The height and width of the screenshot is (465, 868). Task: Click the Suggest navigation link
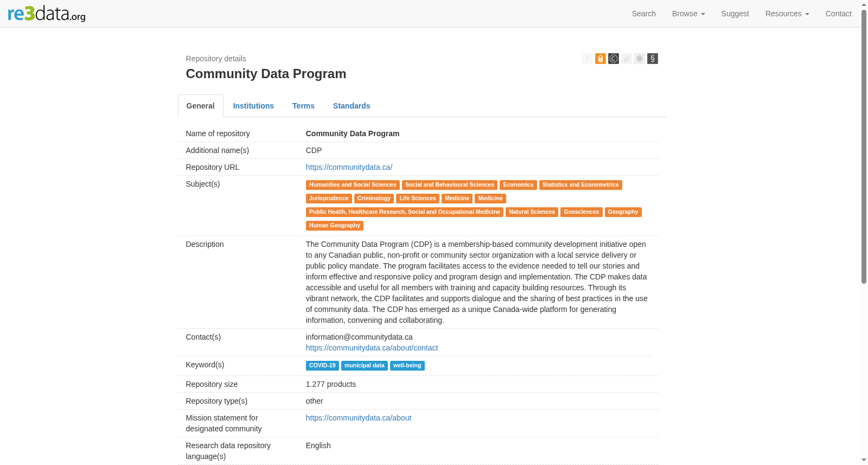(735, 14)
